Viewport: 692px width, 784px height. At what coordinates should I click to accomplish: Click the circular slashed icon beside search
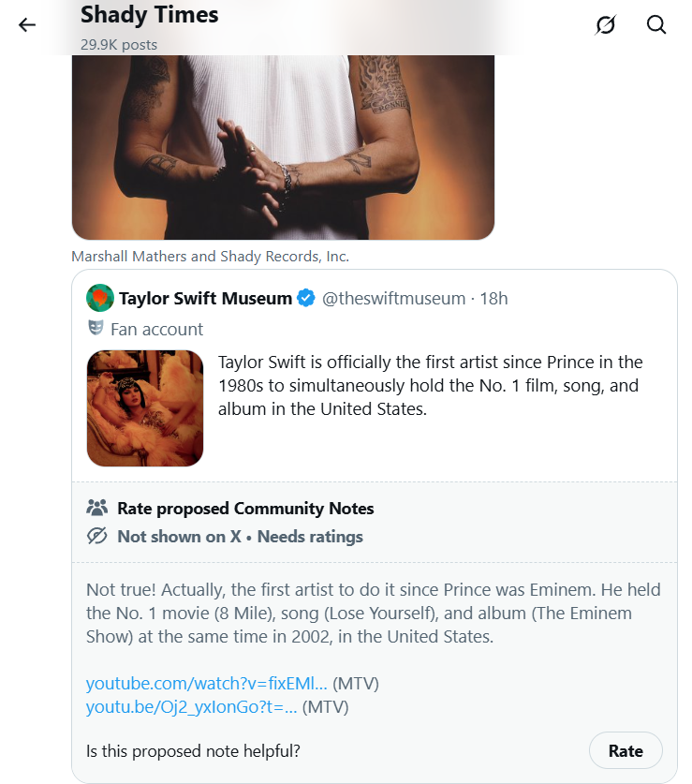click(606, 24)
